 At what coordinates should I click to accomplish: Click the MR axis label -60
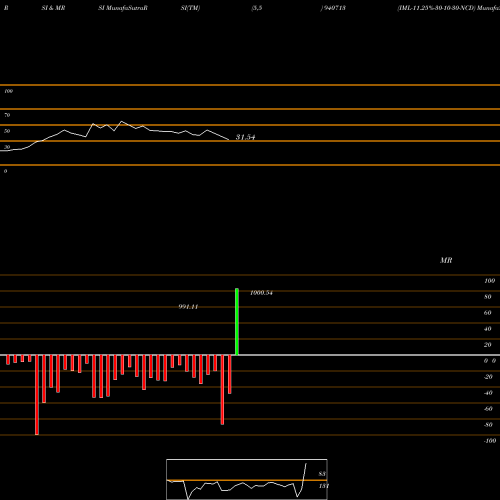[488, 409]
